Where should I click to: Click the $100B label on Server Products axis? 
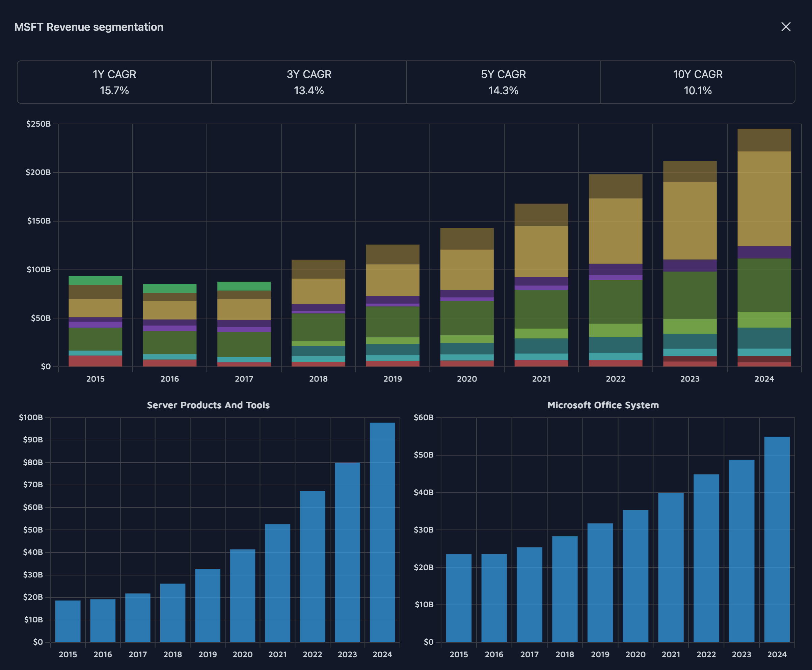tap(31, 417)
